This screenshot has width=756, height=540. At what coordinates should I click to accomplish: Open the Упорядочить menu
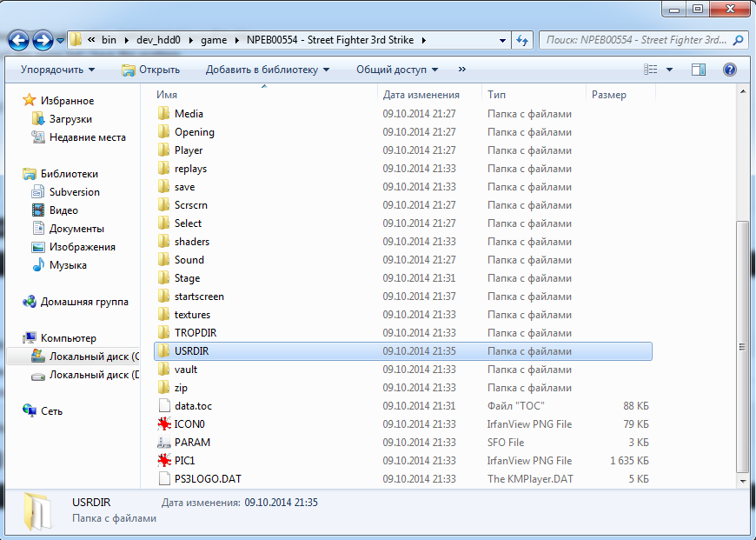pyautogui.click(x=58, y=70)
